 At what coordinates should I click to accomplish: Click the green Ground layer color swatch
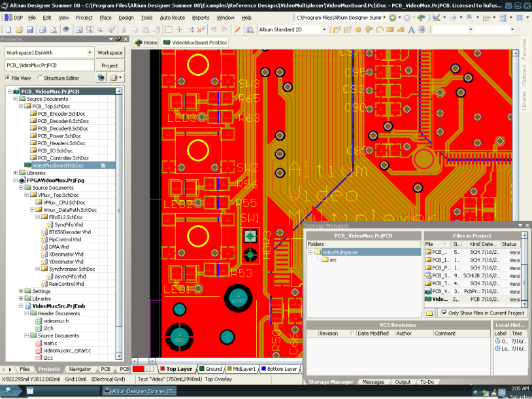coord(202,369)
